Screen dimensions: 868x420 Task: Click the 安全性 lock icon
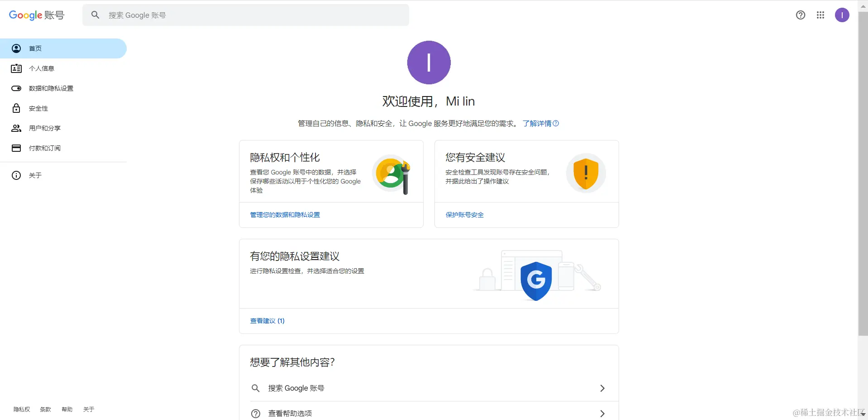(x=16, y=108)
